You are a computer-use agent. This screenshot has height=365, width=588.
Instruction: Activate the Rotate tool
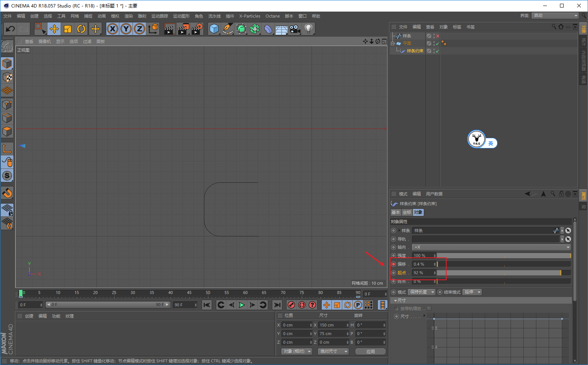tap(81, 29)
